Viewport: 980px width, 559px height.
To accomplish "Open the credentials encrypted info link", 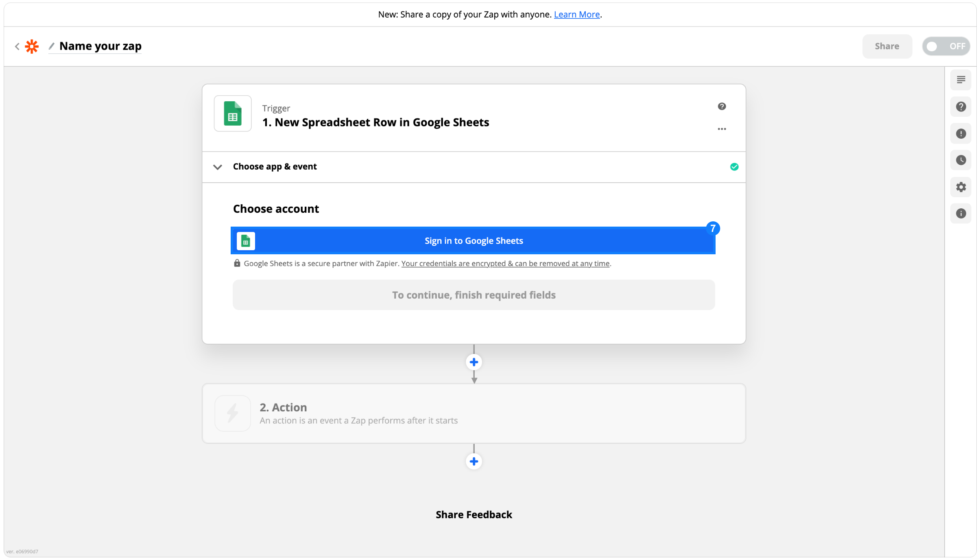I will coord(505,263).
